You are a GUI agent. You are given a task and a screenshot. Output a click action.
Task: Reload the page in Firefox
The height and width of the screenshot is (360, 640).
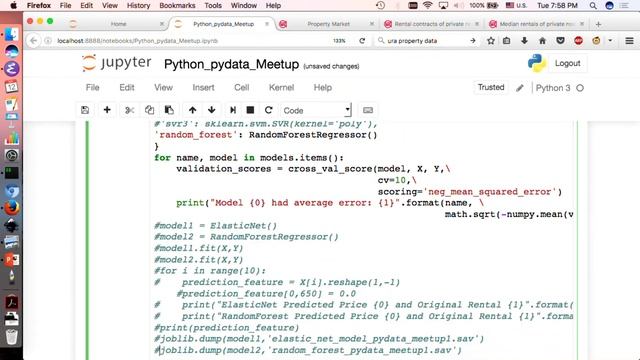click(x=362, y=41)
